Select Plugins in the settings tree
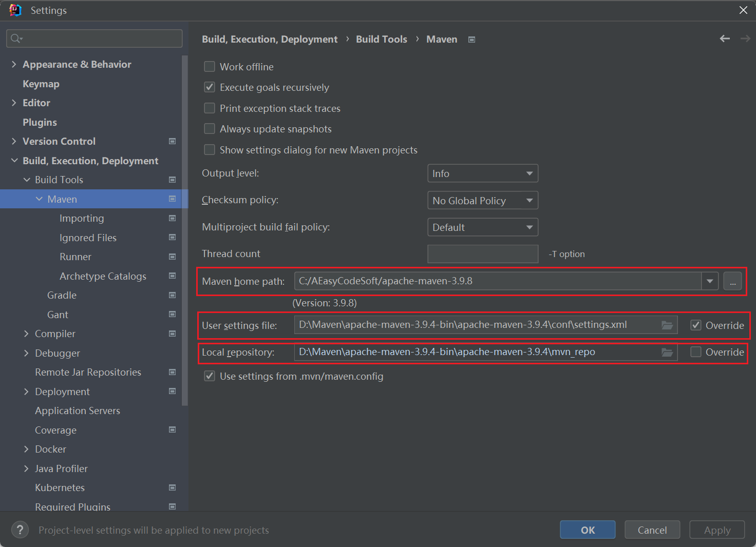756x547 pixels. tap(40, 122)
